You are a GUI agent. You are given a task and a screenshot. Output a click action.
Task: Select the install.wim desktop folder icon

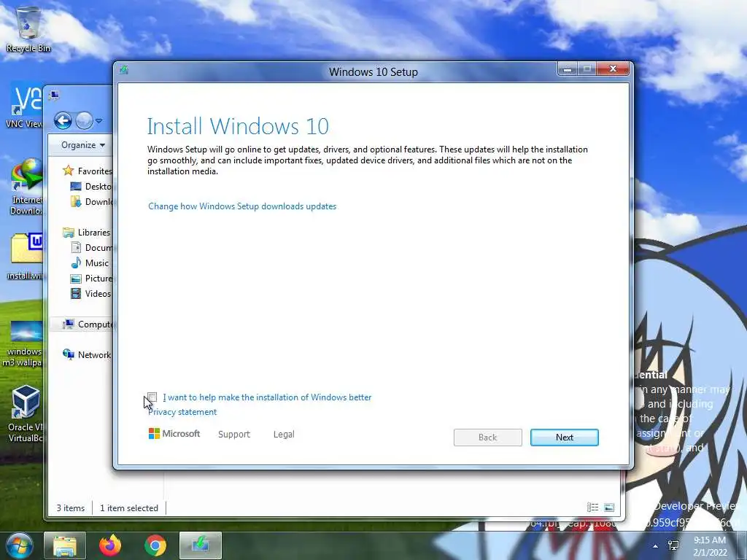click(x=25, y=256)
